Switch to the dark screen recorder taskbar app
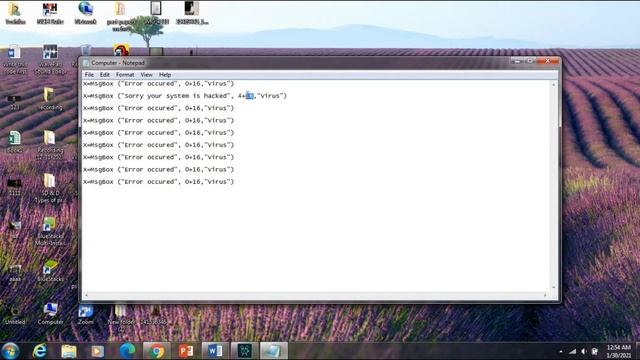The height and width of the screenshot is (360, 640). (x=244, y=351)
